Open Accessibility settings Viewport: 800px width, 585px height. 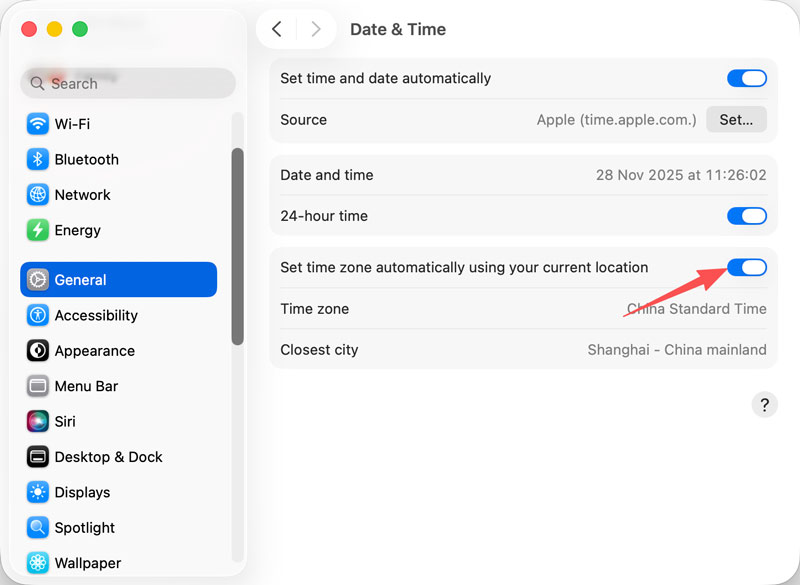(96, 315)
